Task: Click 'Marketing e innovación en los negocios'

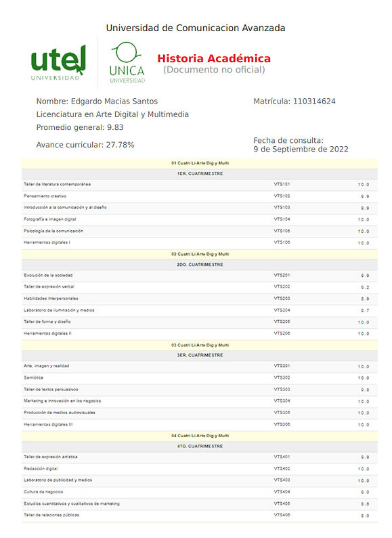Action: [62, 401]
